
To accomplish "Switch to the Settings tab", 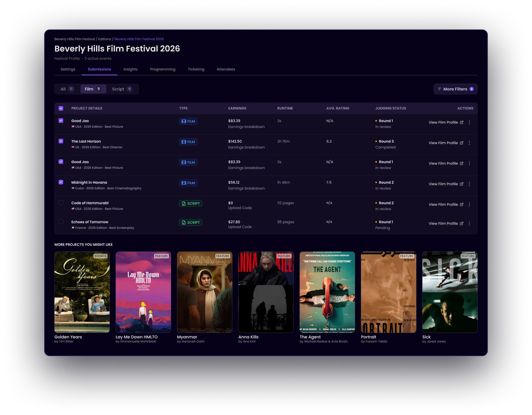I will click(x=68, y=69).
